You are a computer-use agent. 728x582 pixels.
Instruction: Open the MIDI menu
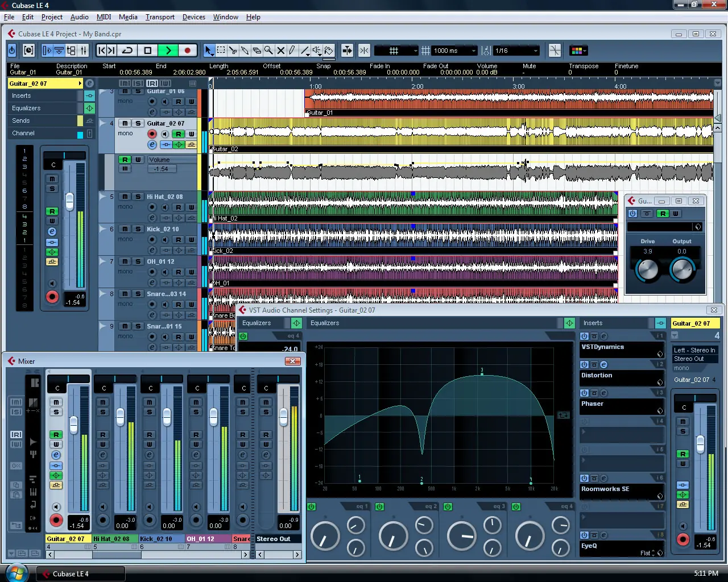tap(104, 17)
